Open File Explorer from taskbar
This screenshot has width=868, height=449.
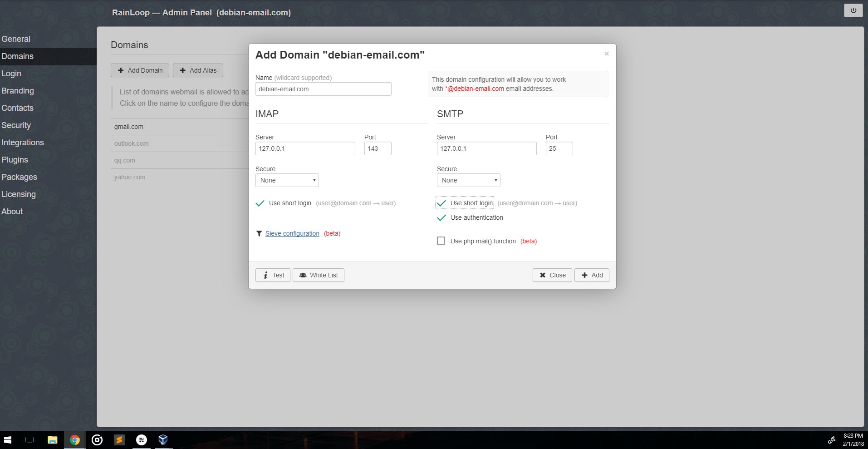(53, 440)
